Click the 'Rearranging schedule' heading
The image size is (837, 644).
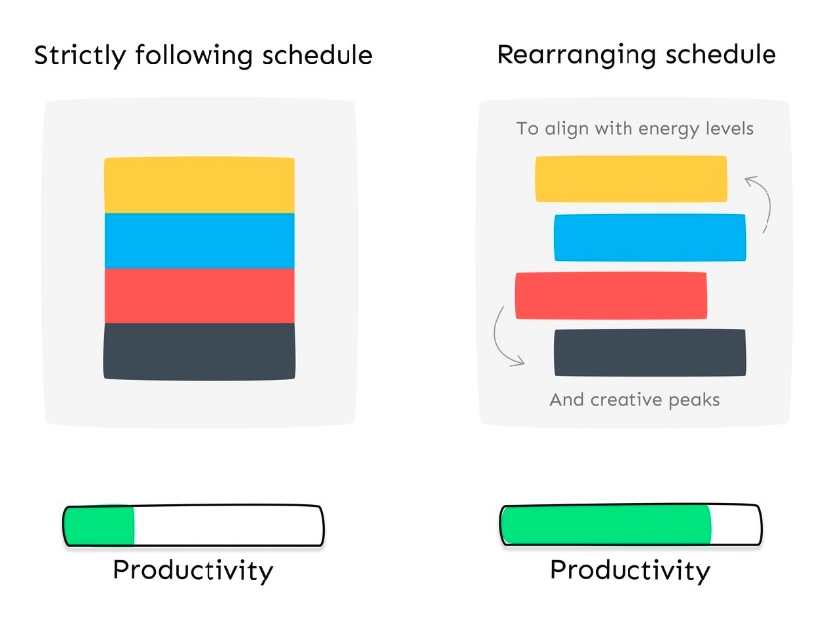point(636,55)
